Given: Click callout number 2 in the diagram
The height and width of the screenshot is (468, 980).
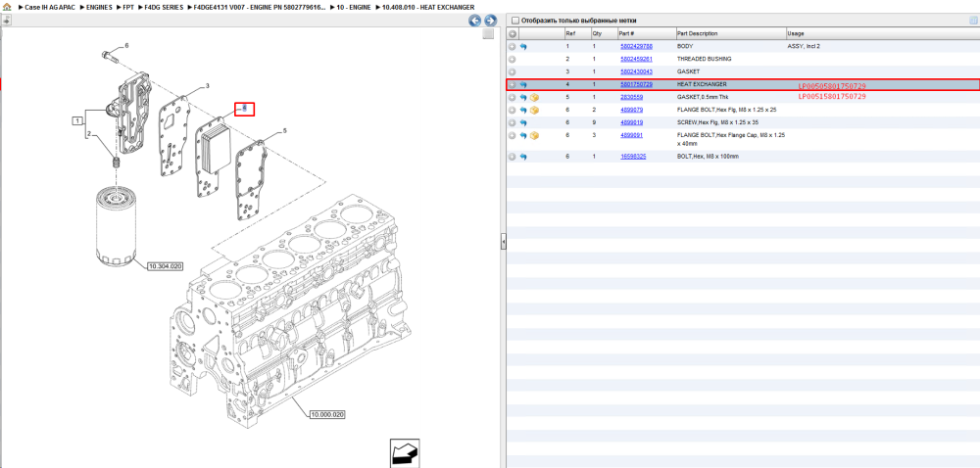Looking at the screenshot, I should click(89, 134).
